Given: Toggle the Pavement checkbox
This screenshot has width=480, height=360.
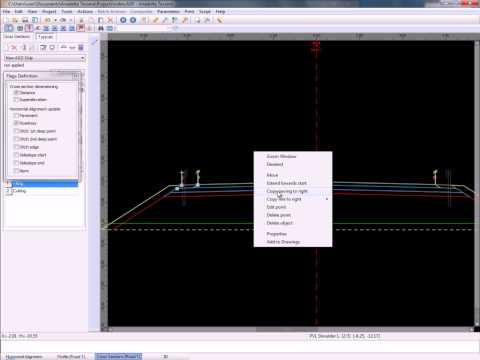Looking at the screenshot, I should (16, 115).
